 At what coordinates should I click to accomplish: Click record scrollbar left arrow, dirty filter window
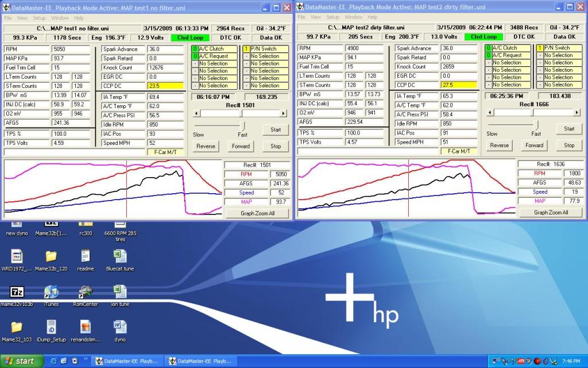coord(490,112)
